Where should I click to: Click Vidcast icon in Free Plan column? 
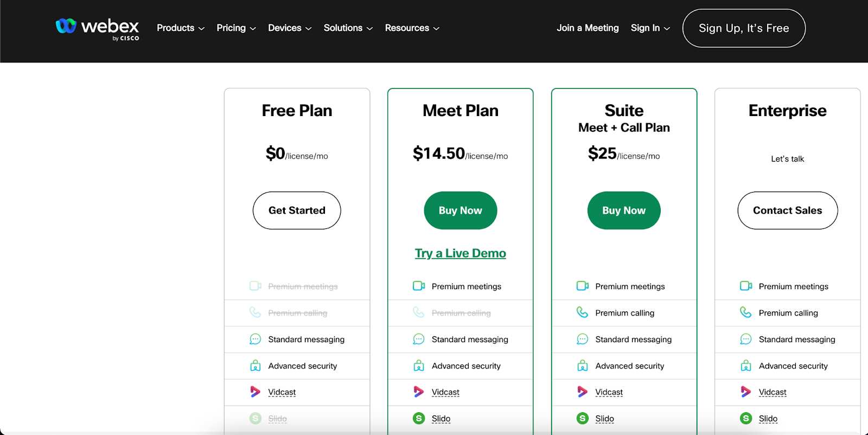tap(255, 392)
